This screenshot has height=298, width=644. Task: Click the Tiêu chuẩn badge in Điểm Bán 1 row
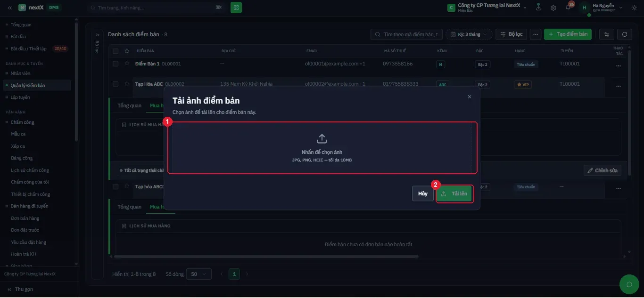pos(526,64)
